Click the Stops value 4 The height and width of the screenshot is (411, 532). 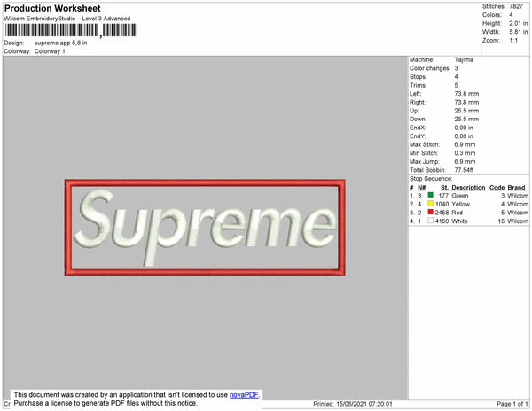pos(457,76)
